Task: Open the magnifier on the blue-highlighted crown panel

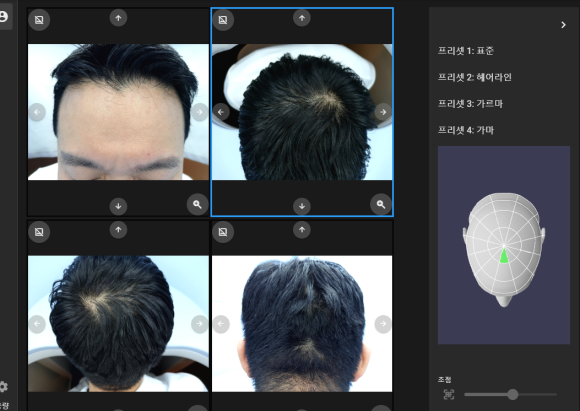Action: click(x=381, y=204)
